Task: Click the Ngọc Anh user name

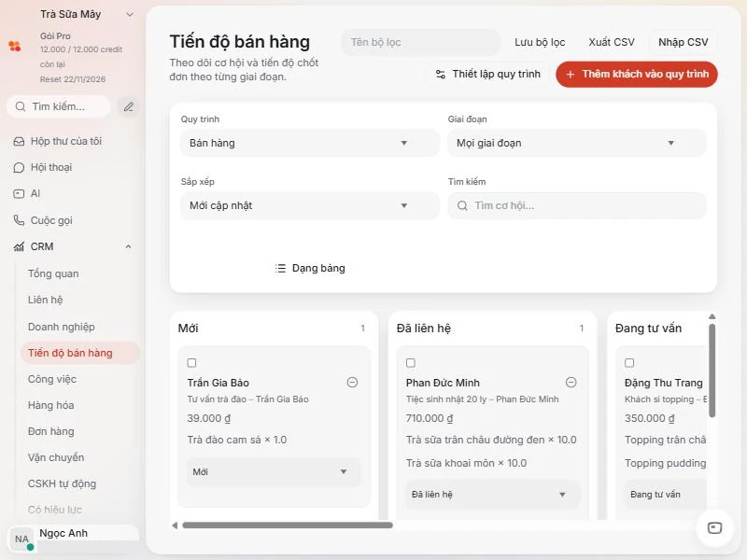Action: (x=63, y=533)
